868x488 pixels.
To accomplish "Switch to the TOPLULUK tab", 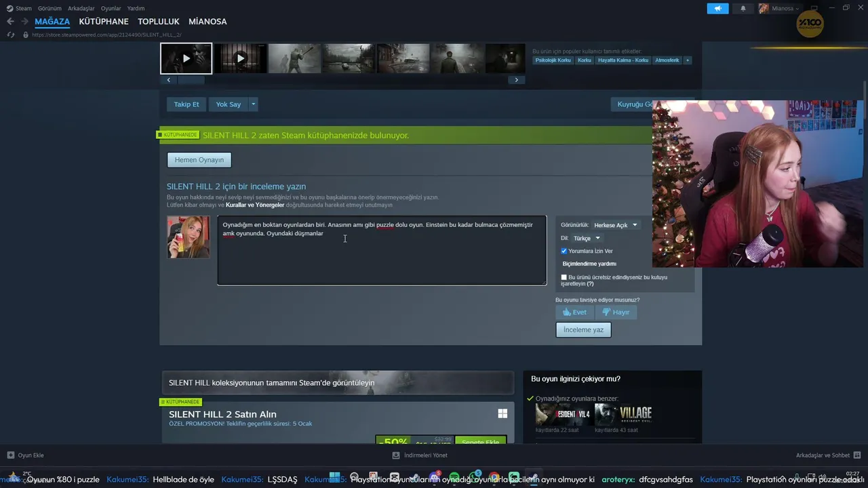I will point(159,22).
